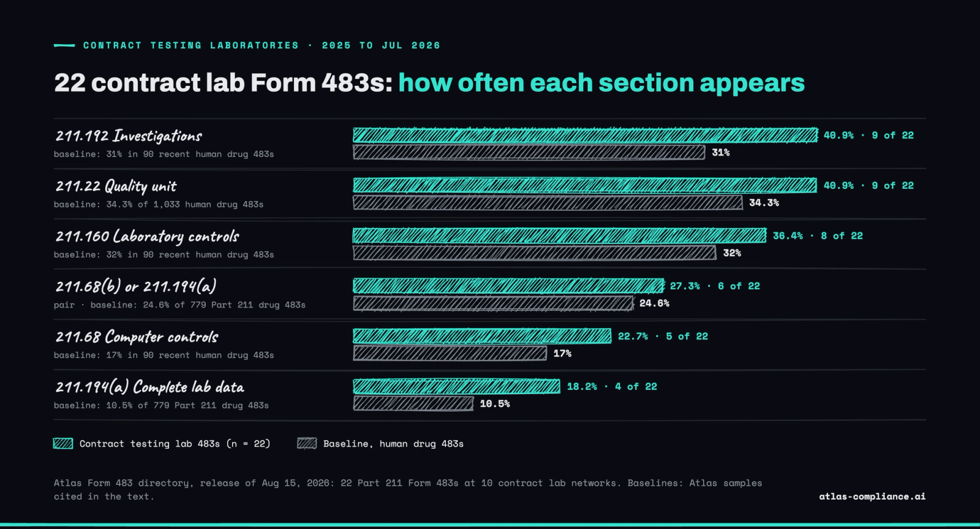Open the atlas-compliance.ai link
The image size is (980, 529).
pyautogui.click(x=872, y=497)
